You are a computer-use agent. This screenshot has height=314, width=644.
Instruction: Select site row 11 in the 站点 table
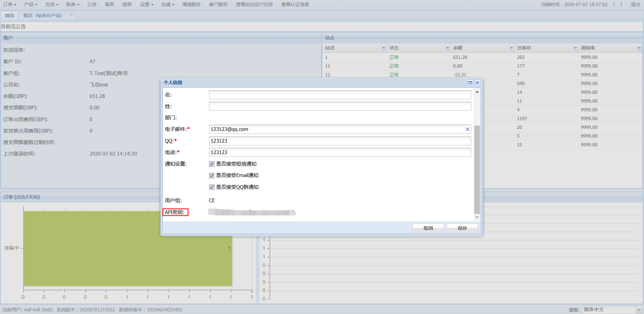482,66
